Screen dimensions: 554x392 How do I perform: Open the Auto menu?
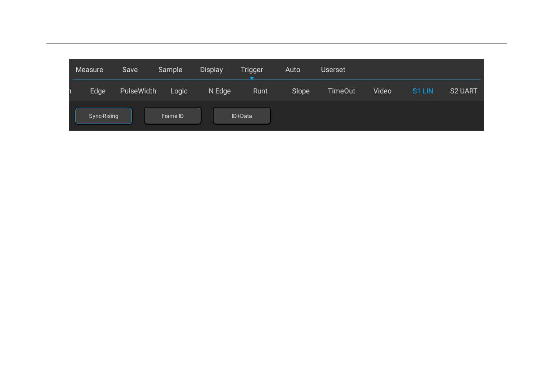click(x=293, y=70)
